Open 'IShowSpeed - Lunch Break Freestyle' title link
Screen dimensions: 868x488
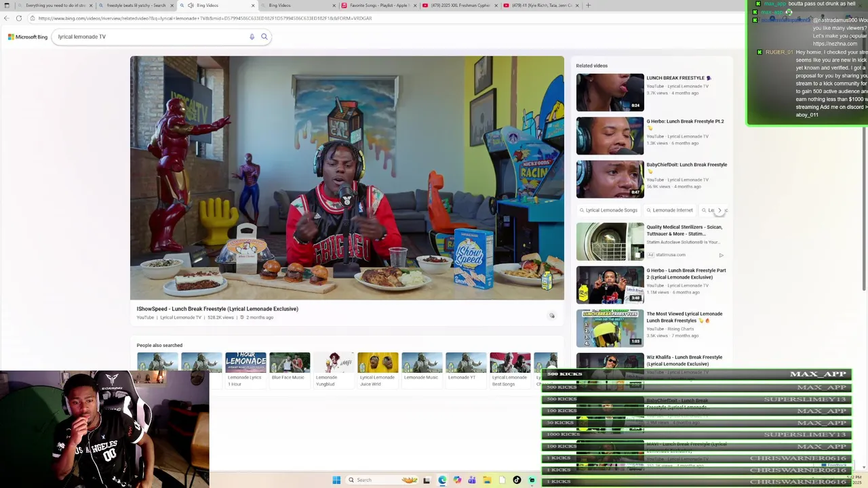tap(217, 309)
